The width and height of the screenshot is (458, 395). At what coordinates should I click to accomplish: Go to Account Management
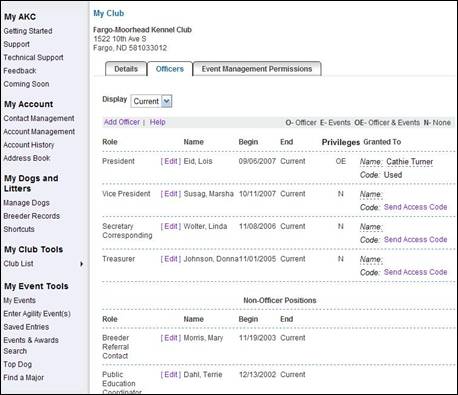[x=39, y=132]
